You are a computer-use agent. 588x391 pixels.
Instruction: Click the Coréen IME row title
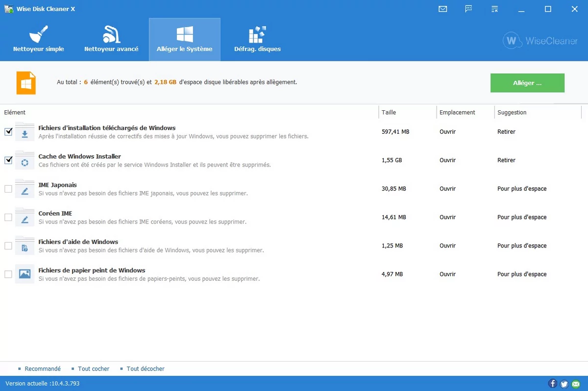tap(55, 213)
